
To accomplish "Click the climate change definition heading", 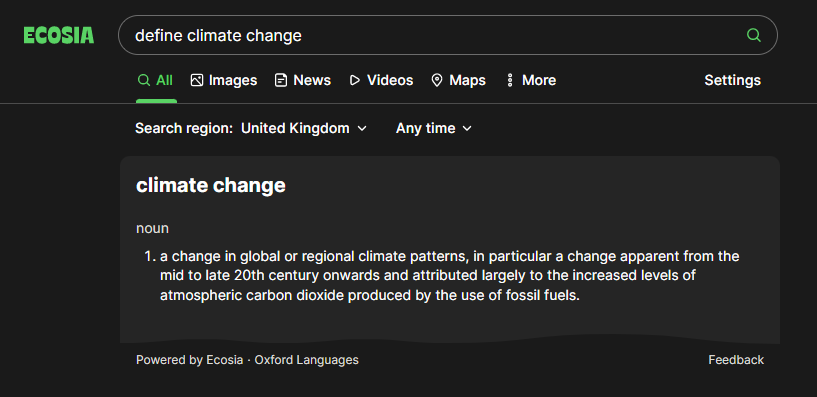I will [x=211, y=185].
